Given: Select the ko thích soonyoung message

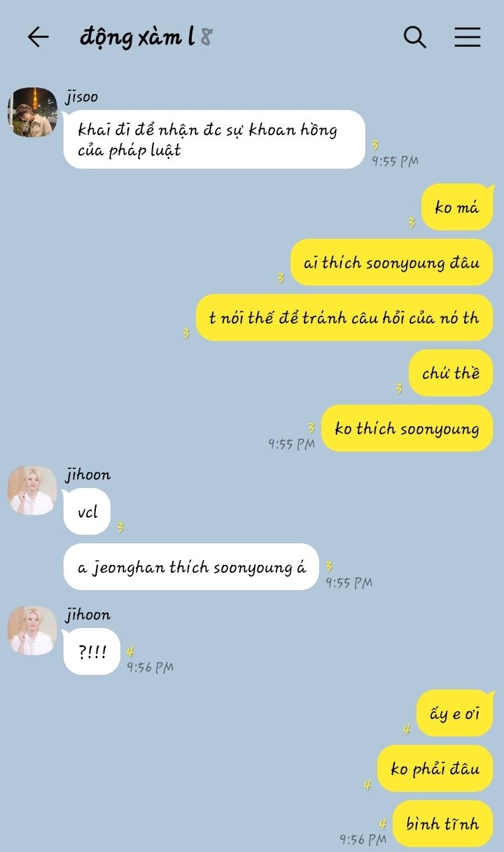Looking at the screenshot, I should (407, 428).
